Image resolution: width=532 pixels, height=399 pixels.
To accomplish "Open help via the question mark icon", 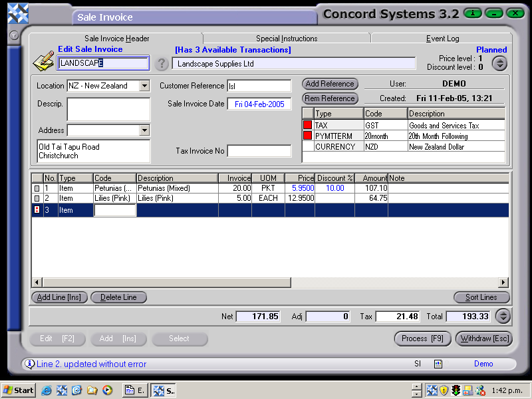I will coord(162,63).
